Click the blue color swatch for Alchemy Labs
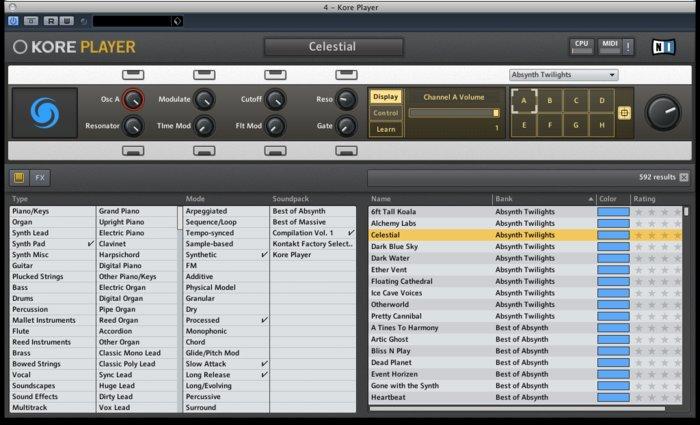The height and width of the screenshot is (425, 700). (x=613, y=223)
